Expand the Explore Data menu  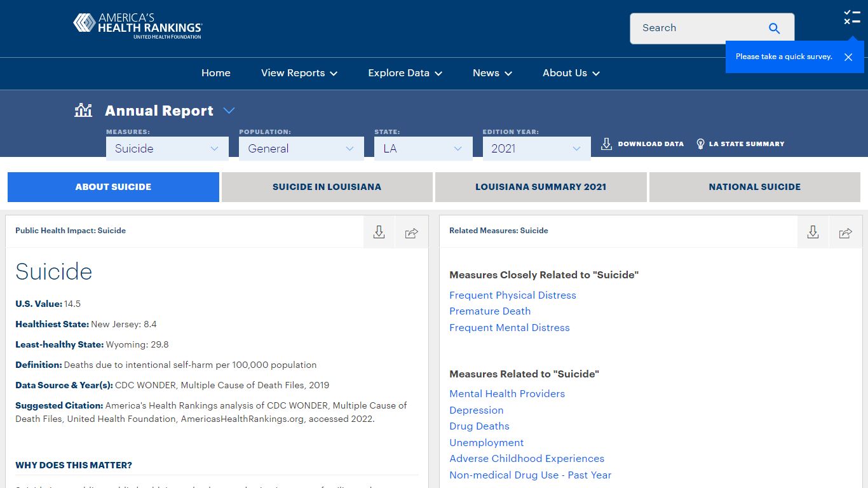pyautogui.click(x=405, y=73)
